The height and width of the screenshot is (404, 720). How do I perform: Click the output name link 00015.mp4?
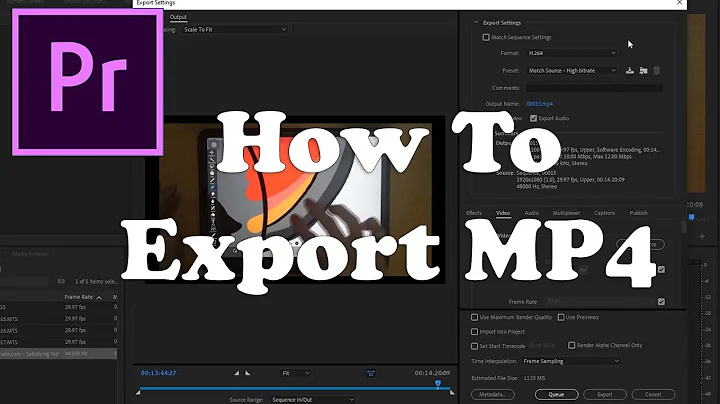(x=540, y=104)
